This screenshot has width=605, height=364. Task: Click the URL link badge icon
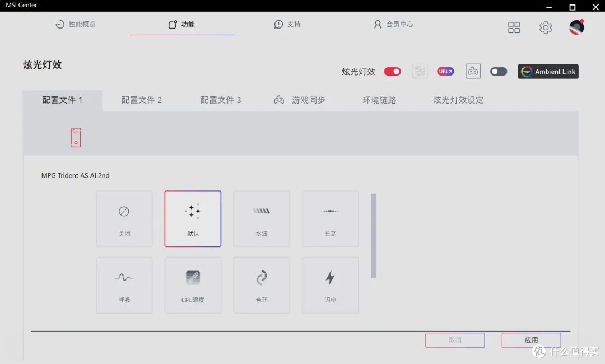pos(445,71)
